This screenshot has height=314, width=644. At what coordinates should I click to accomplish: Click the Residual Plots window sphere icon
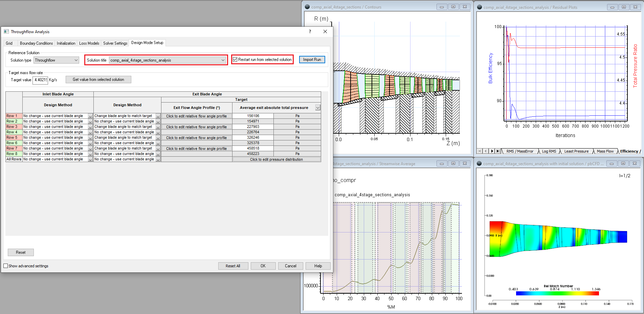coord(480,7)
